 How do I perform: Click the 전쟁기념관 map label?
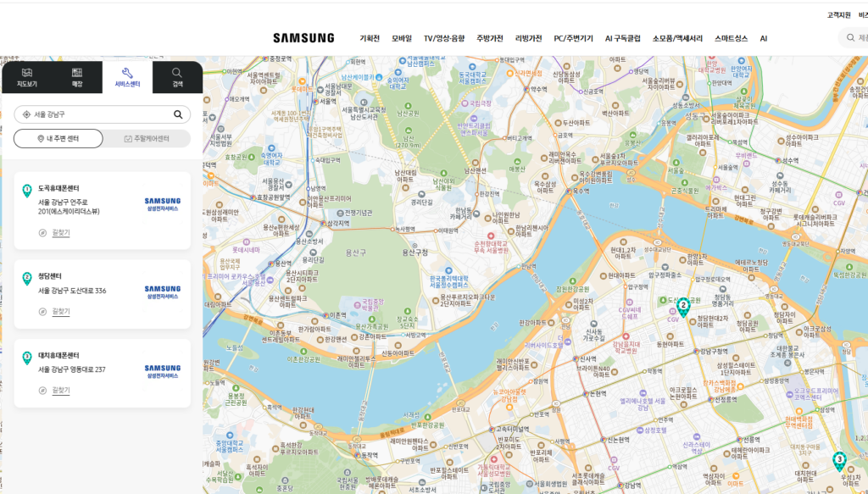(x=359, y=213)
